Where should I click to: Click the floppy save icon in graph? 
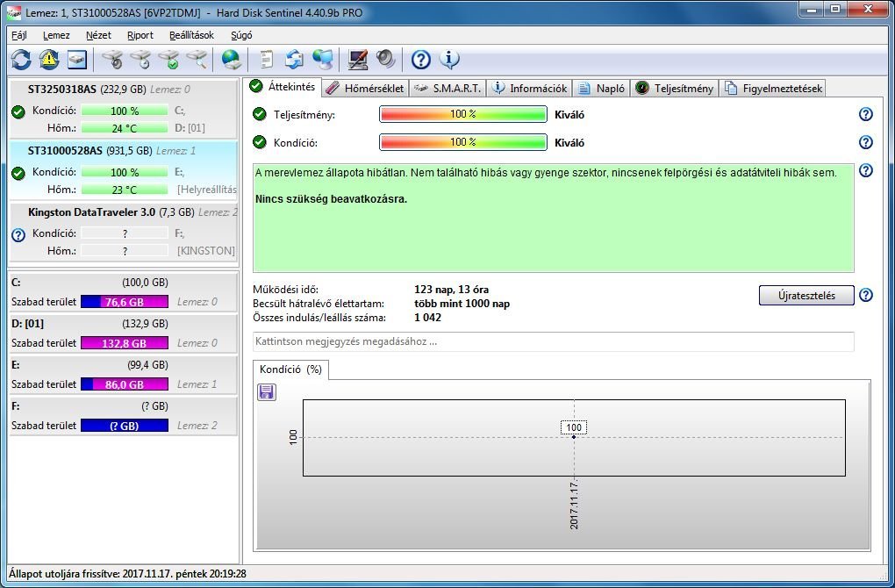pos(267,391)
